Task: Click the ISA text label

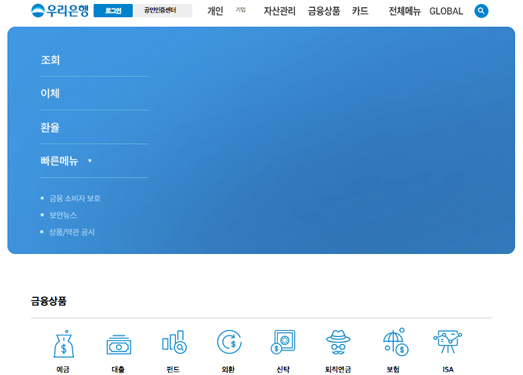Action: click(448, 369)
